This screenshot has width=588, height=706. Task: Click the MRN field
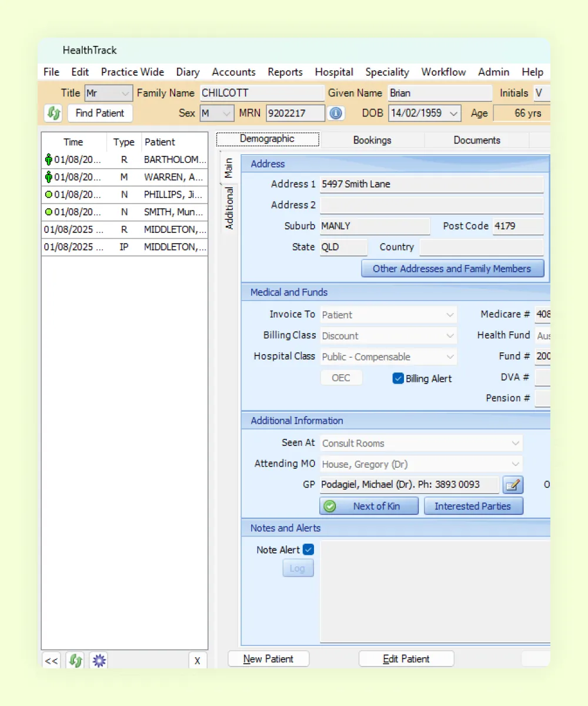[295, 113]
